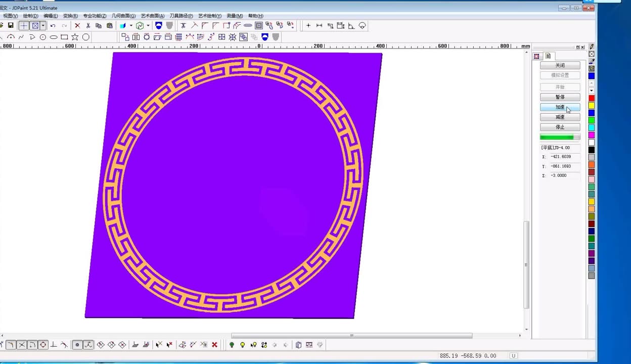Click the red X delete icon in top toolbar

tap(77, 26)
